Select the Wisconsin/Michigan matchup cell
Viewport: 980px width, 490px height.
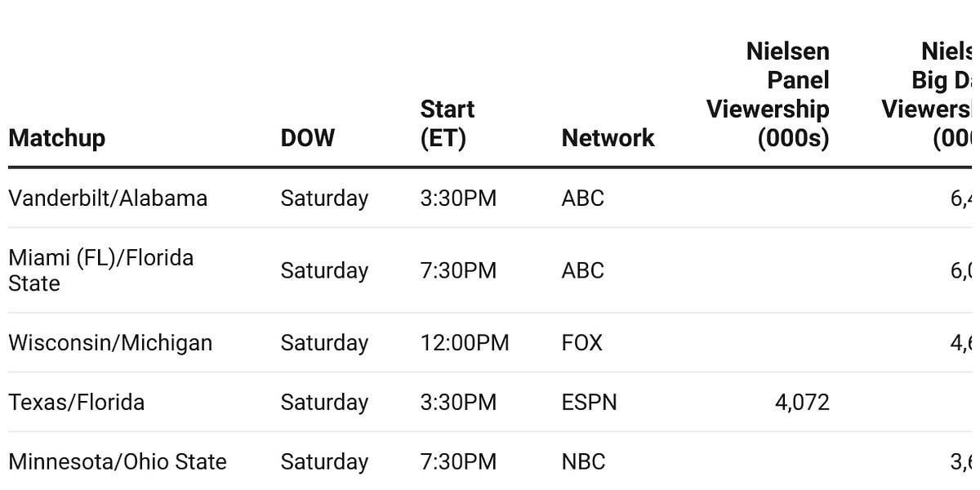(110, 342)
